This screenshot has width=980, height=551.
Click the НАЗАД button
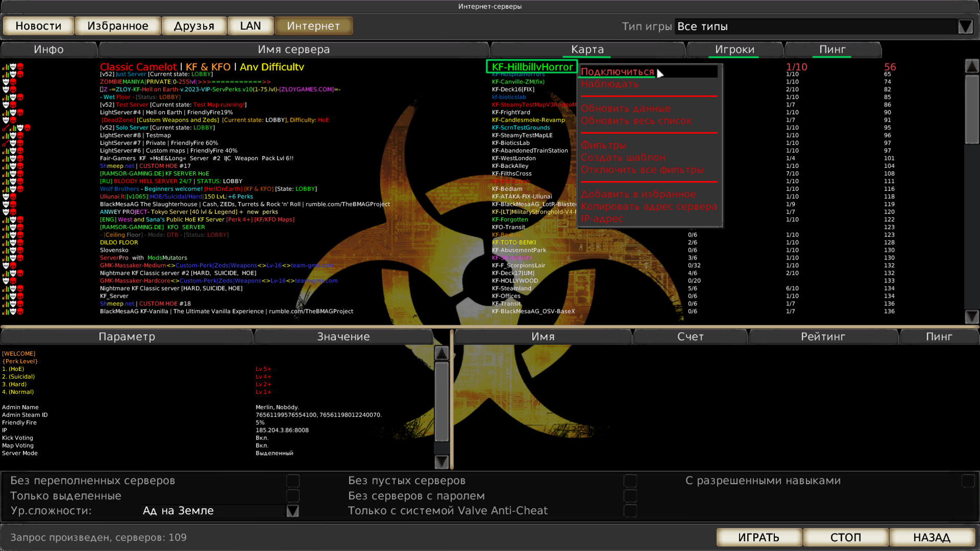[x=932, y=537]
